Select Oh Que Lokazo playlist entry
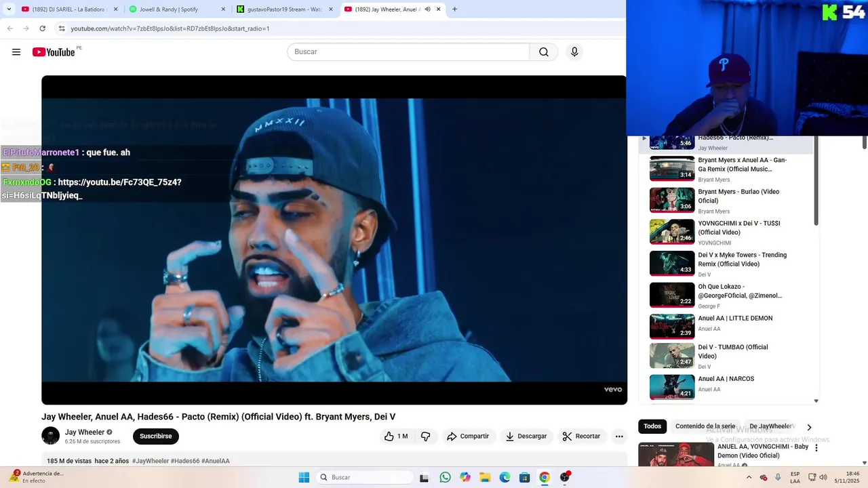Viewport: 868px width, 488px height. (726, 296)
